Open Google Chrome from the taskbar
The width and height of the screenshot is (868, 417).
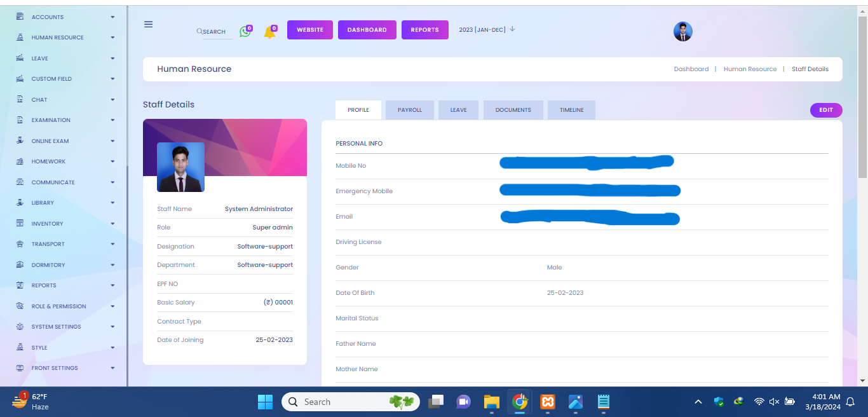(520, 402)
